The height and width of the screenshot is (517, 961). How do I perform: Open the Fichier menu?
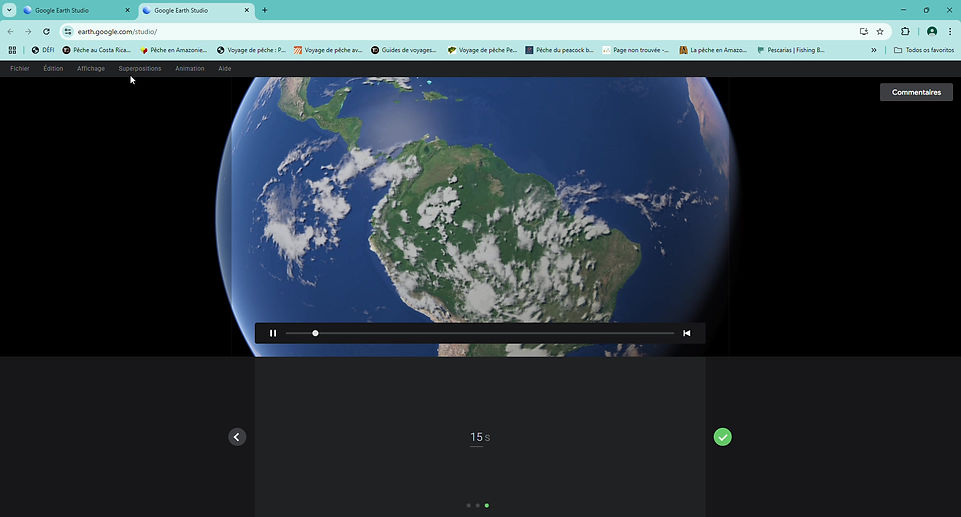tap(20, 69)
